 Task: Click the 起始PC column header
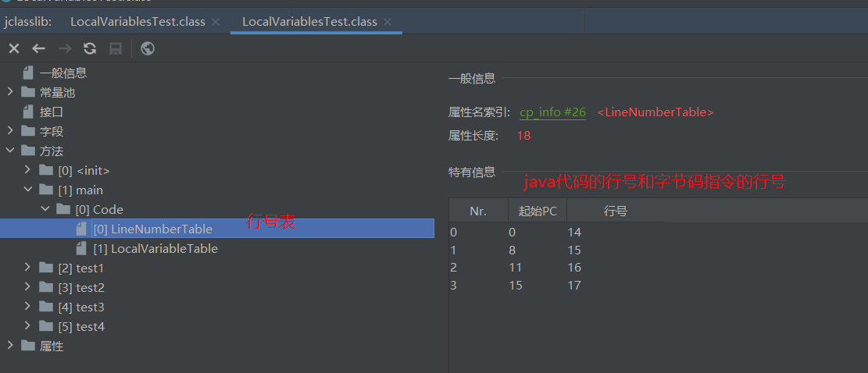tap(538, 211)
